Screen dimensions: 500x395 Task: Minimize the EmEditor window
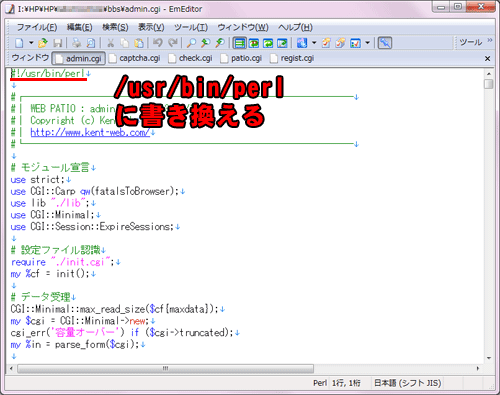point(441,7)
